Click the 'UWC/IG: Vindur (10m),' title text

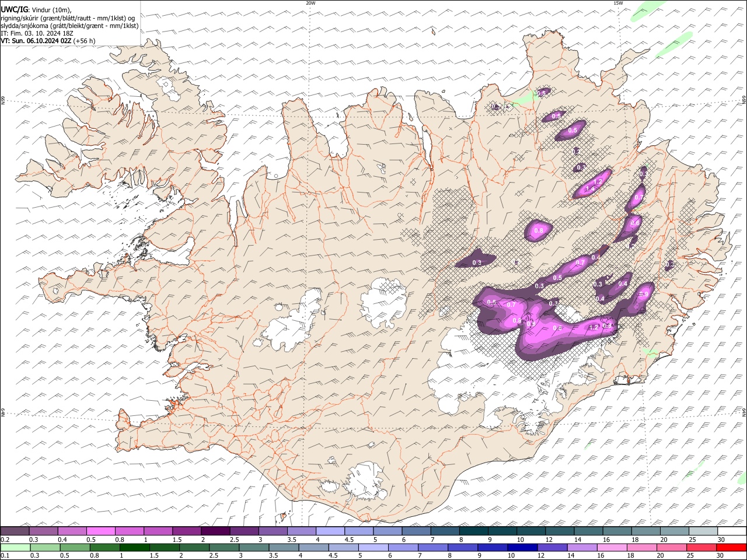(36, 10)
